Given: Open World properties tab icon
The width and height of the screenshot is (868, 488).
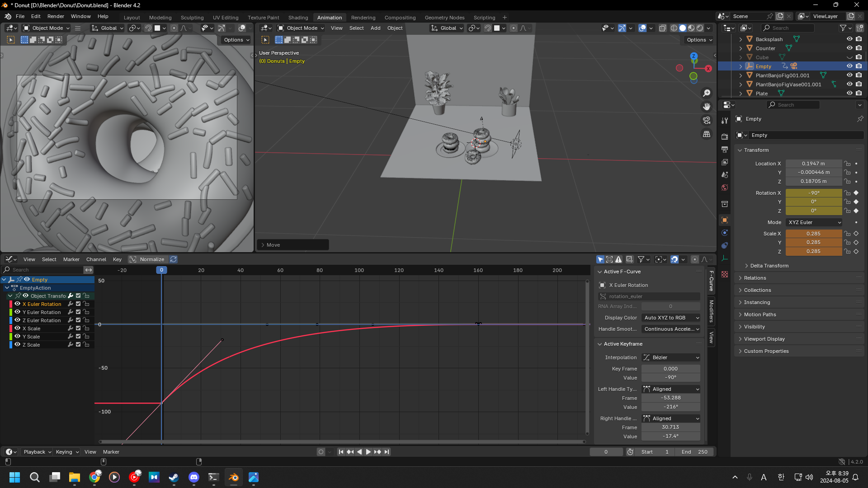Looking at the screenshot, I should (x=725, y=188).
